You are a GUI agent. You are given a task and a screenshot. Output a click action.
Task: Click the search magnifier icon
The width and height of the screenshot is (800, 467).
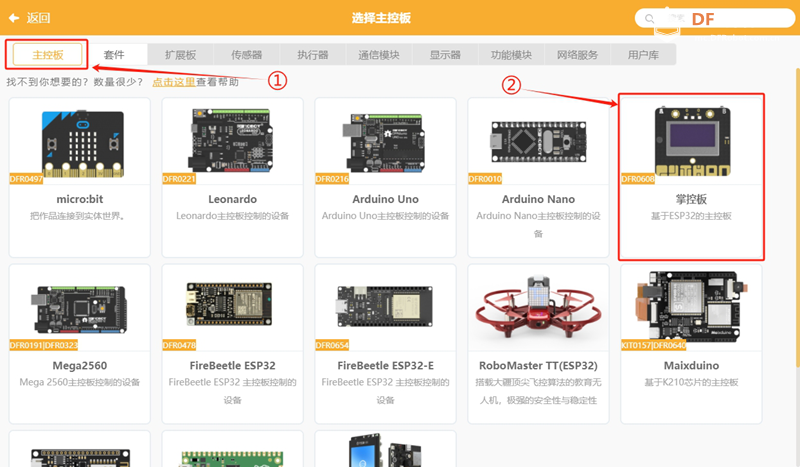click(649, 18)
